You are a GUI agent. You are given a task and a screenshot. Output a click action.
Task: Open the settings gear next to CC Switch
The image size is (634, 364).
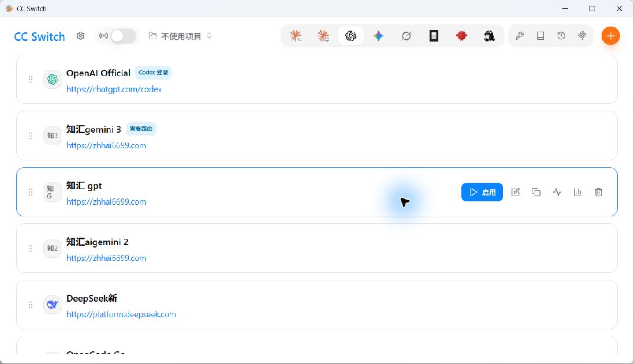(80, 36)
